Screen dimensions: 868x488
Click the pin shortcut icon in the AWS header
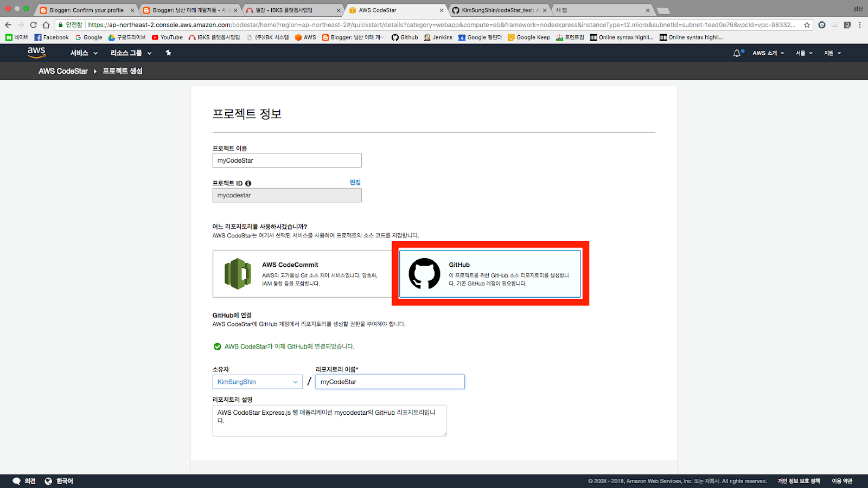click(x=168, y=53)
